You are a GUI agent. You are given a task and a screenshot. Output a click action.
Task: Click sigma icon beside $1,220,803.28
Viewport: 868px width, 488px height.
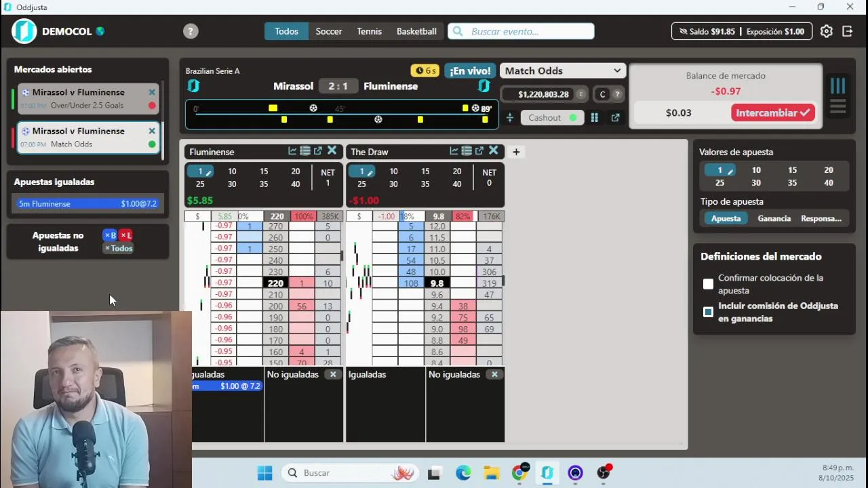click(x=581, y=94)
